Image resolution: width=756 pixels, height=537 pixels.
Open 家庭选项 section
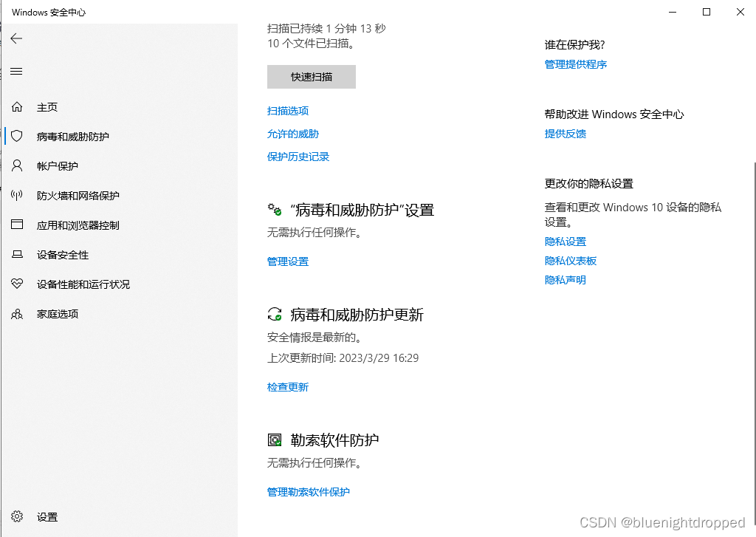click(x=58, y=314)
